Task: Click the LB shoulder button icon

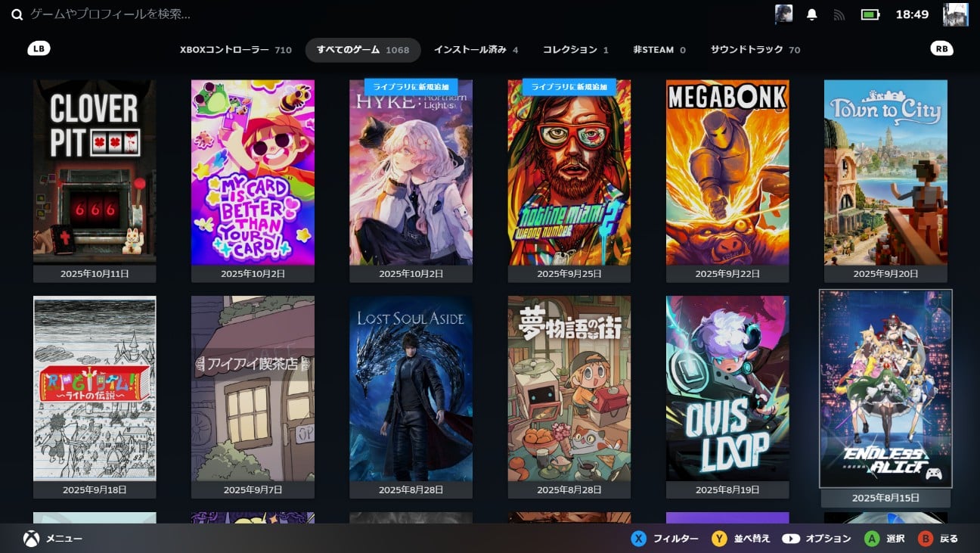Action: point(39,49)
